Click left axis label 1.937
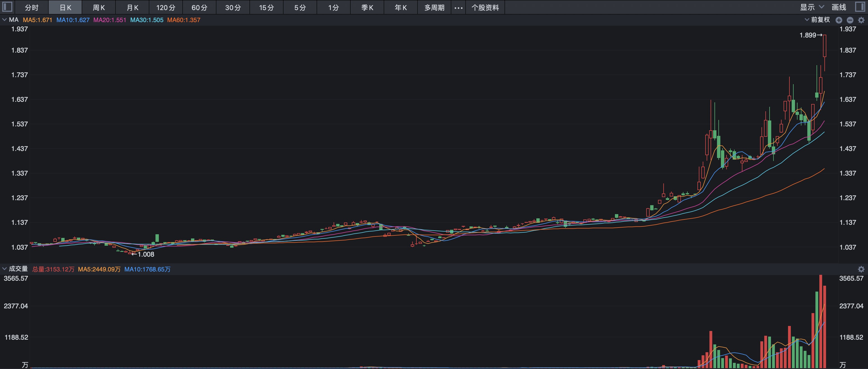Image resolution: width=868 pixels, height=369 pixels. [20, 29]
